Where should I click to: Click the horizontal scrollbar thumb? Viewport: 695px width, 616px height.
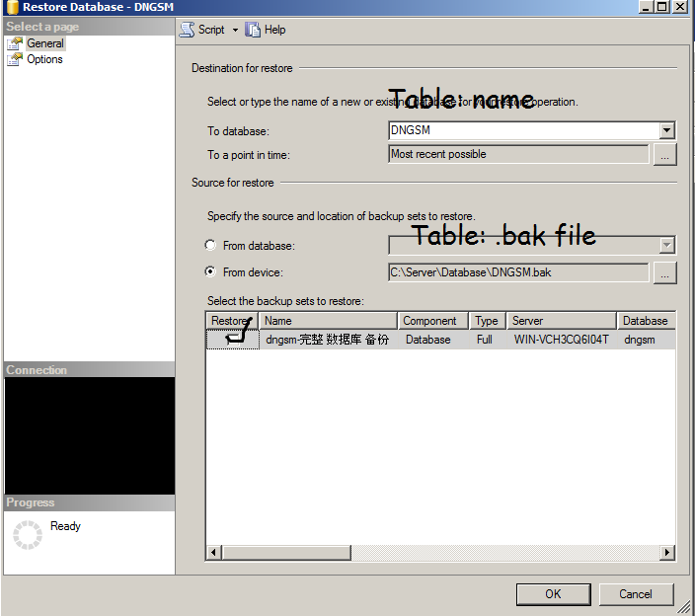click(x=286, y=553)
